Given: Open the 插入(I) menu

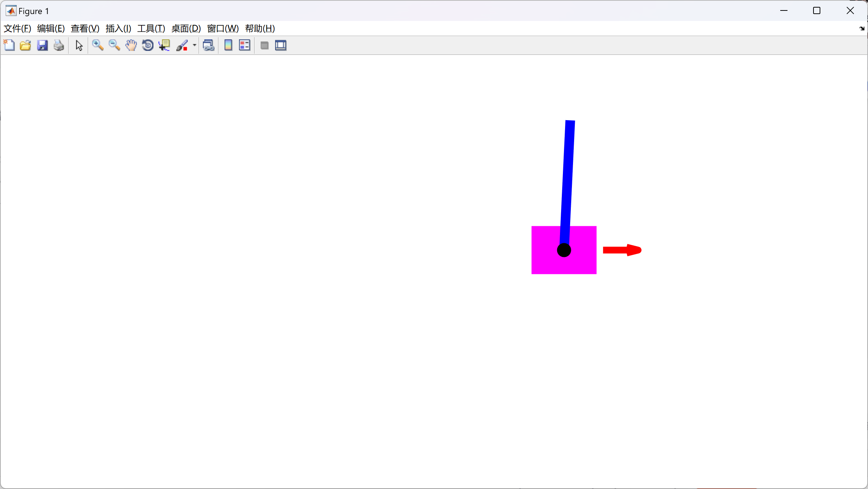Looking at the screenshot, I should pos(118,29).
